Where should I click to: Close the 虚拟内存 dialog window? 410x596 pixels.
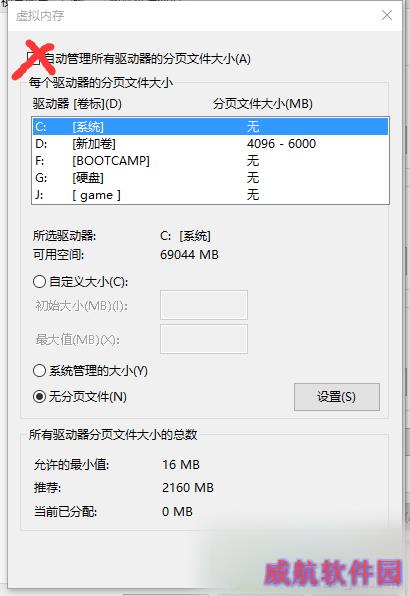pos(387,15)
